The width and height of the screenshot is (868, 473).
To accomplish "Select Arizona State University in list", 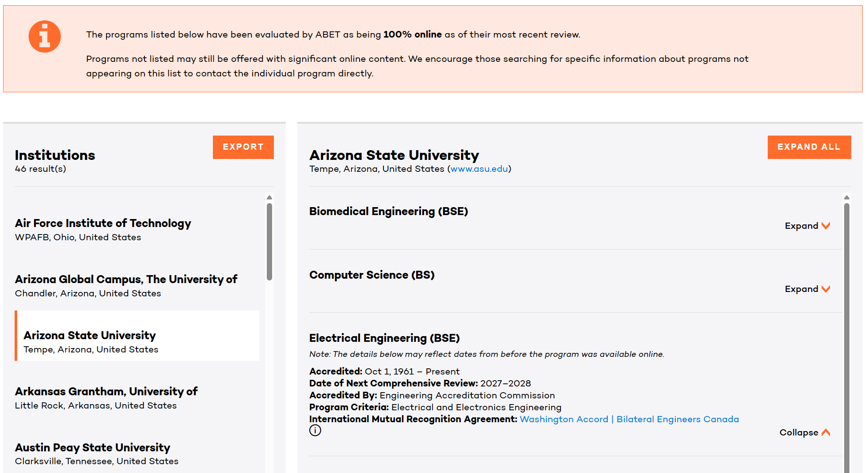I will point(90,336).
